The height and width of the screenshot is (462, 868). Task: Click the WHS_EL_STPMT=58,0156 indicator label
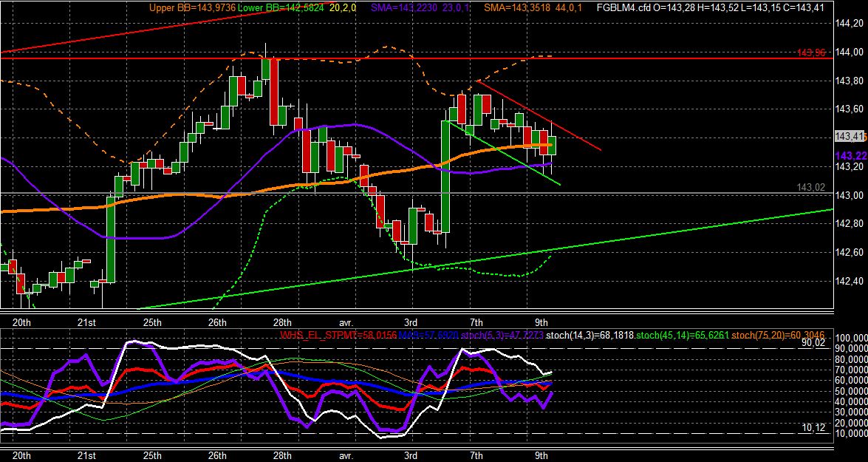click(x=338, y=335)
